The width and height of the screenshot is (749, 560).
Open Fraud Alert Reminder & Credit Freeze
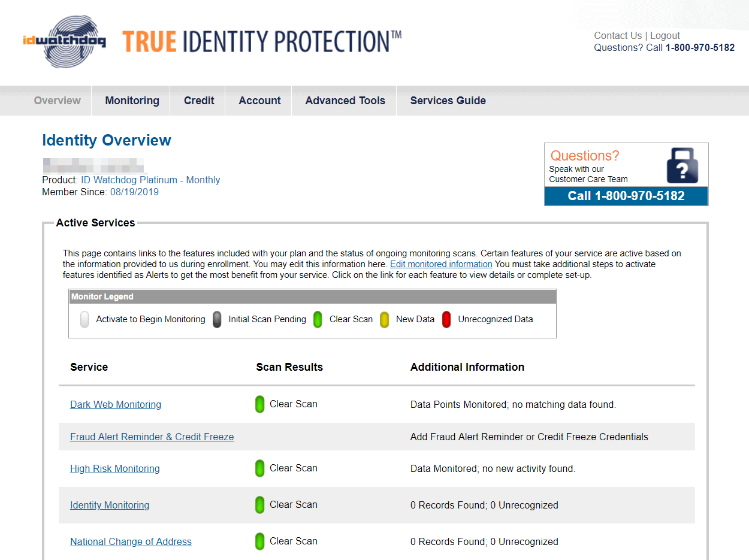pos(152,437)
